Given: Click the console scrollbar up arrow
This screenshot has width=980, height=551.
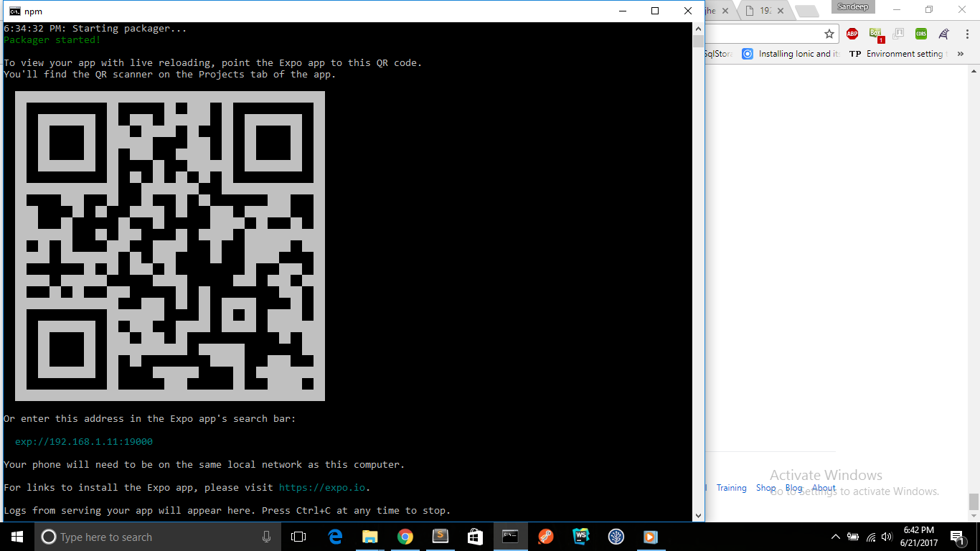Looking at the screenshot, I should pos(698,28).
